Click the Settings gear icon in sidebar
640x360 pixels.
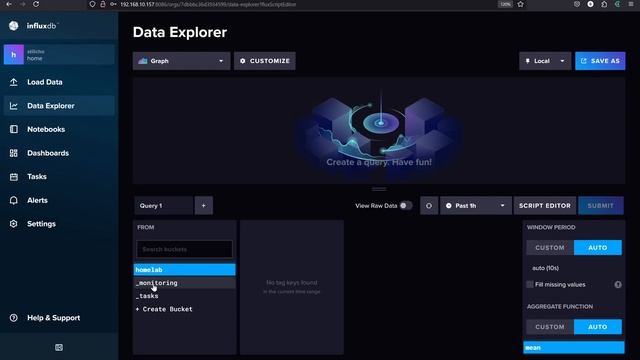point(13,224)
